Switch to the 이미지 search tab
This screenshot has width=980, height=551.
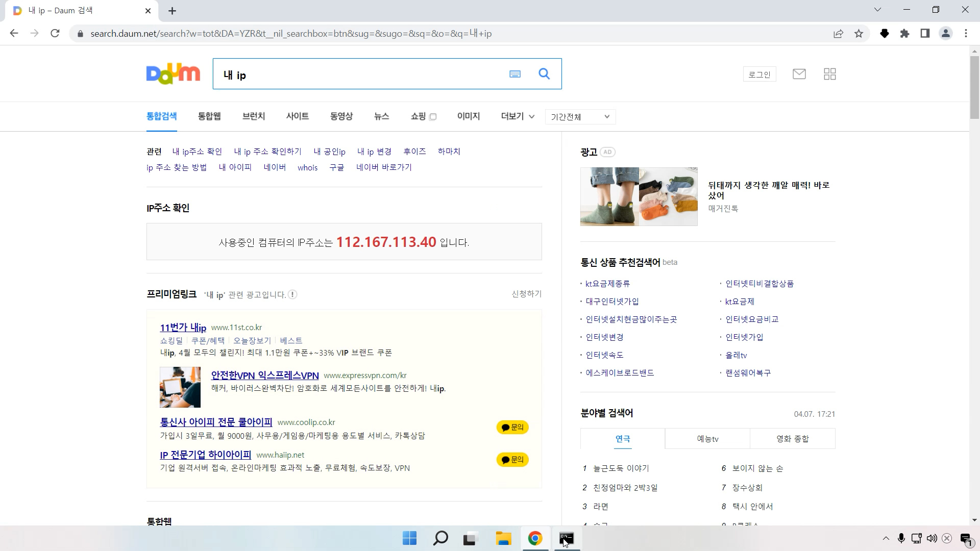468,116
